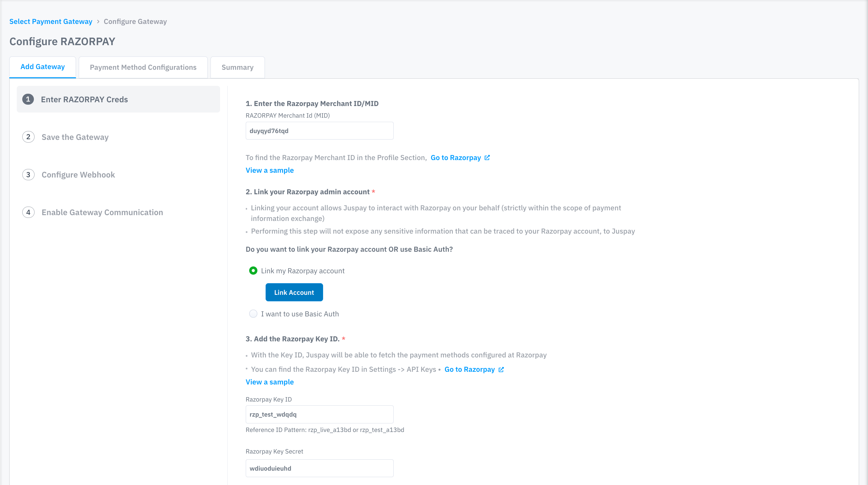The height and width of the screenshot is (485, 868).
Task: Click external link icon after first Go to Razorpay
Action: (487, 158)
